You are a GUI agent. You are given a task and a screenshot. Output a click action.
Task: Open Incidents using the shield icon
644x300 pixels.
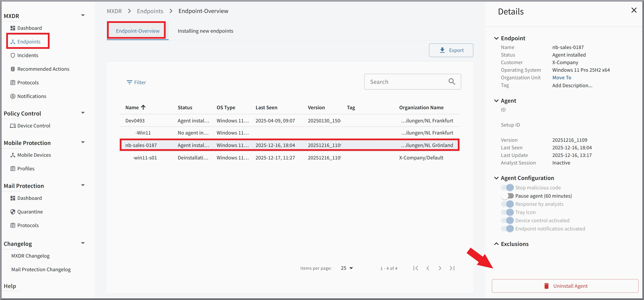click(x=13, y=55)
